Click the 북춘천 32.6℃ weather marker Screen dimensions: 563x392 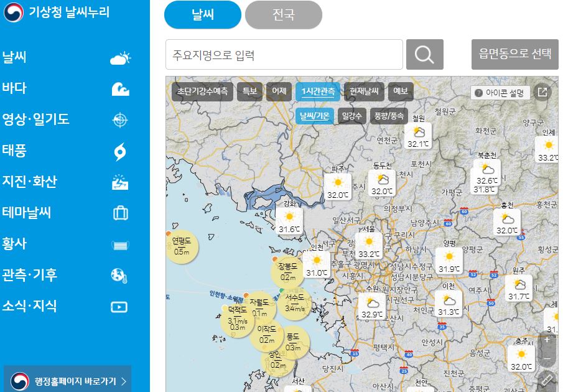[487, 173]
